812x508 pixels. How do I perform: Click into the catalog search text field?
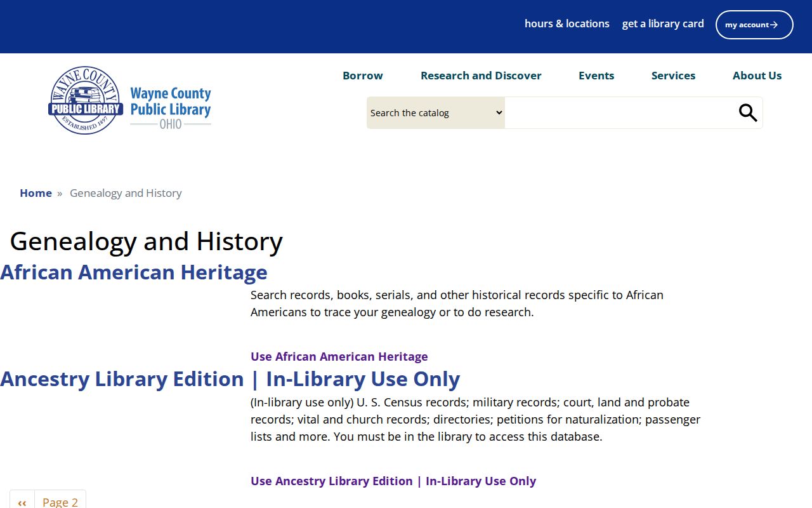click(620, 113)
